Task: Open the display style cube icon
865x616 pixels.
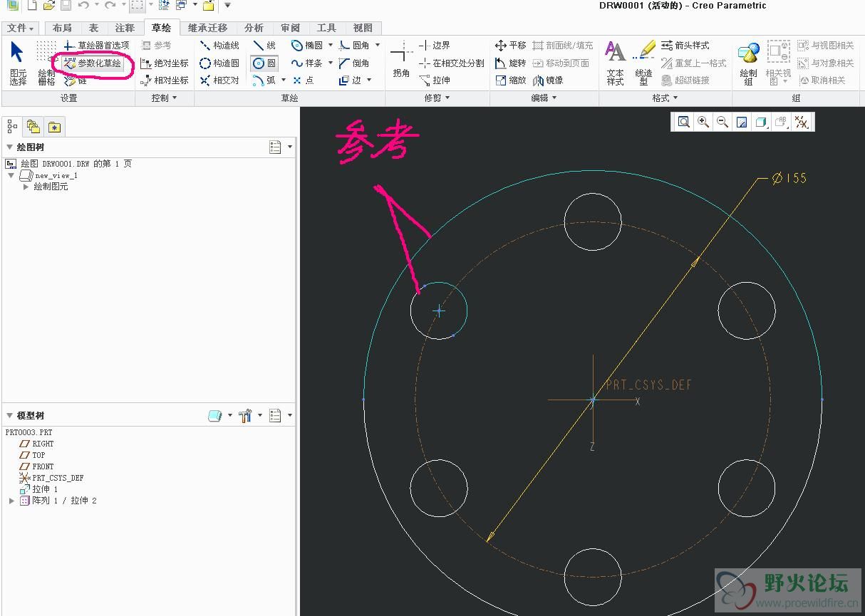Action: click(x=761, y=122)
